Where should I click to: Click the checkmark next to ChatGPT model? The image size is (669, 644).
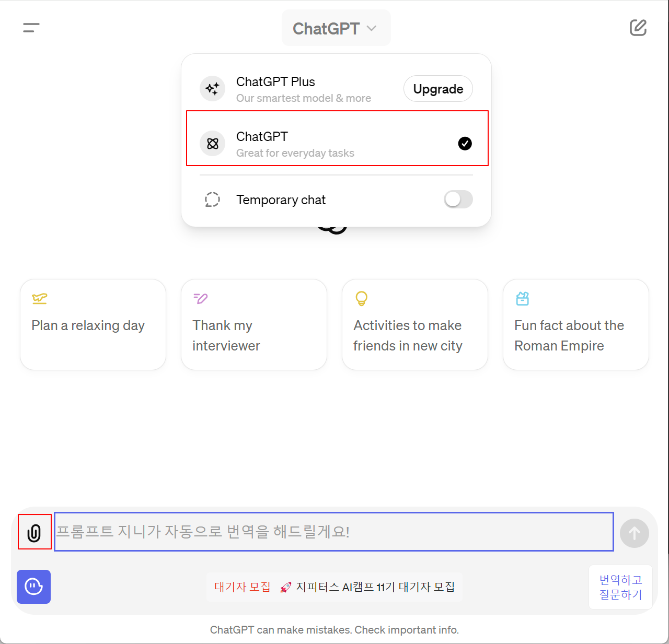pos(465,143)
